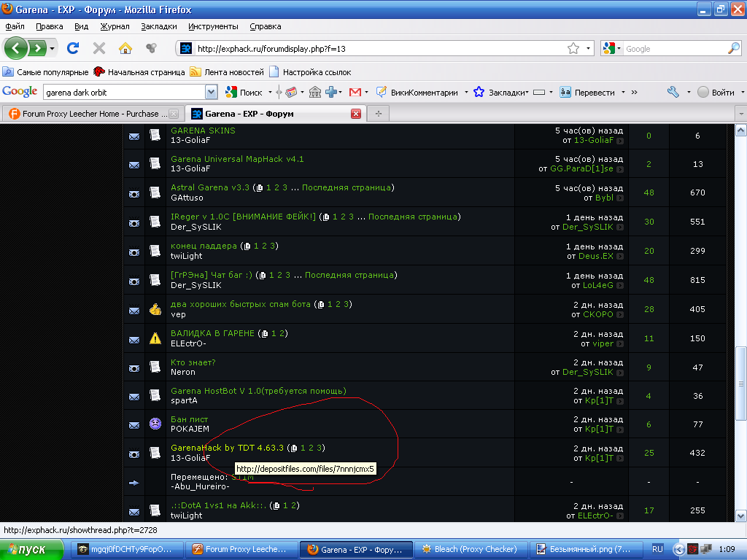Click the search magnifier in the Google box

tap(734, 49)
